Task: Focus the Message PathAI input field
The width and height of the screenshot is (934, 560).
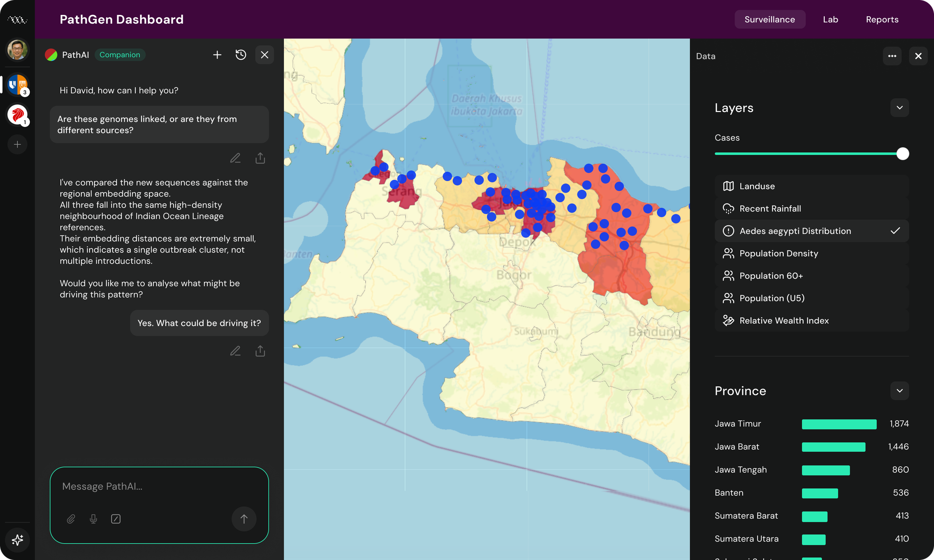Action: click(159, 487)
